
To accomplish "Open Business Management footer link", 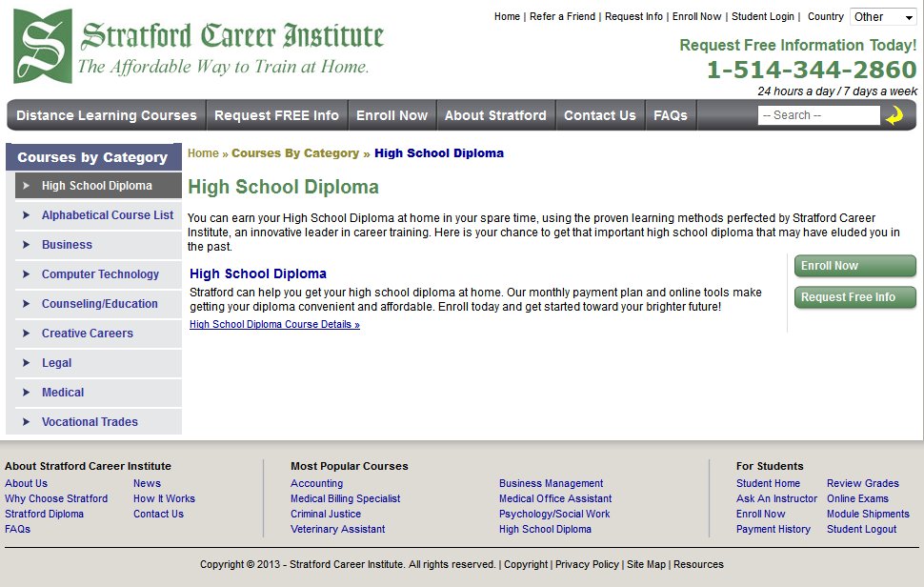I will pyautogui.click(x=551, y=483).
